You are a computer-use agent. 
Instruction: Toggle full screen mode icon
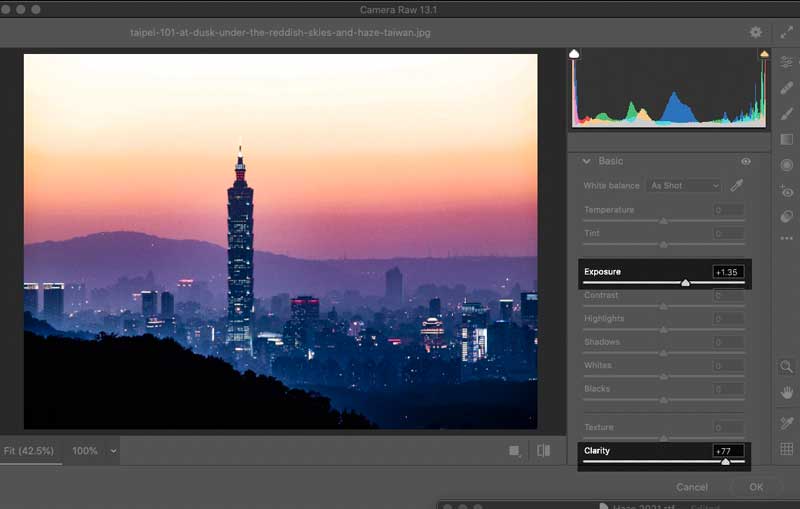[x=787, y=32]
